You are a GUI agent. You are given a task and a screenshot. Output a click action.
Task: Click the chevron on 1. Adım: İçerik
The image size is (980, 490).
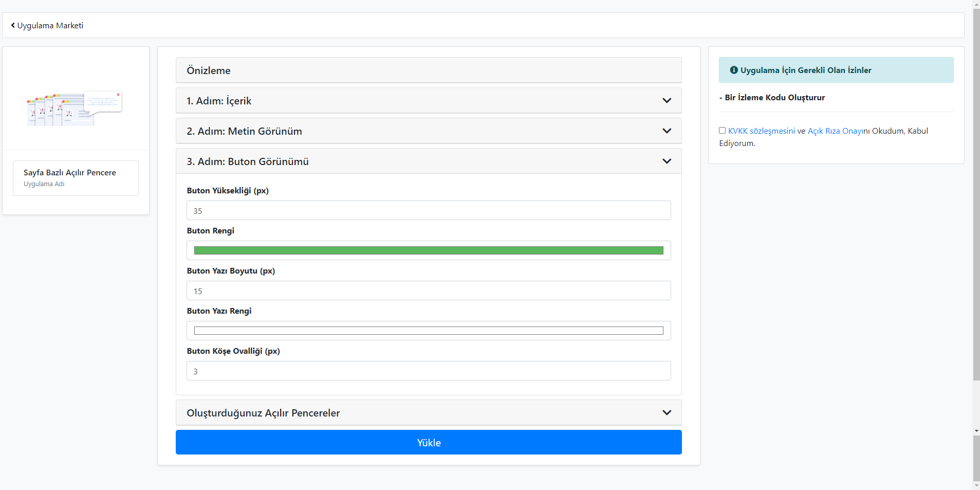pos(667,101)
